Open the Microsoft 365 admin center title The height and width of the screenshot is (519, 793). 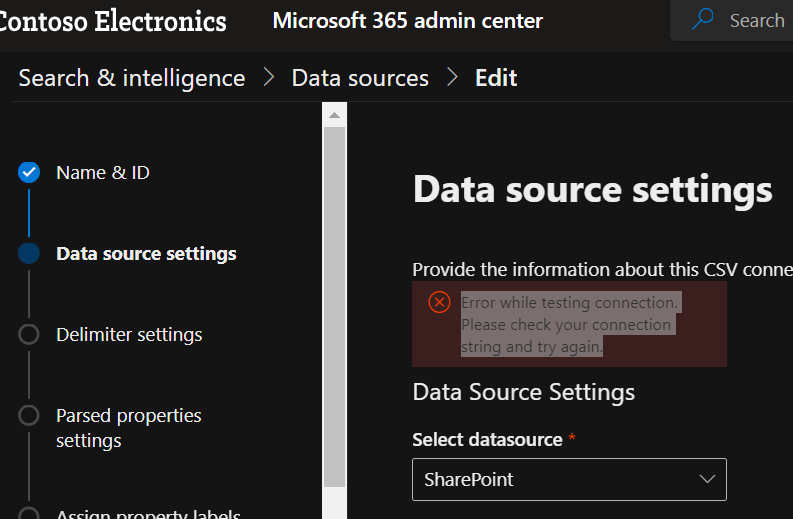[x=407, y=20]
